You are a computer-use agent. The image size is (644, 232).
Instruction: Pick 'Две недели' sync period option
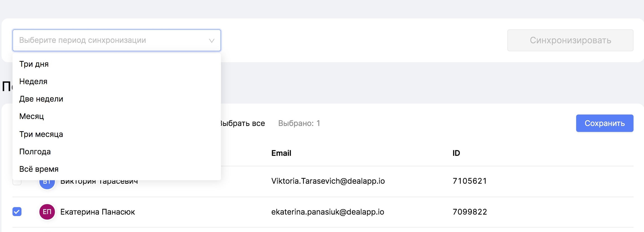point(41,99)
